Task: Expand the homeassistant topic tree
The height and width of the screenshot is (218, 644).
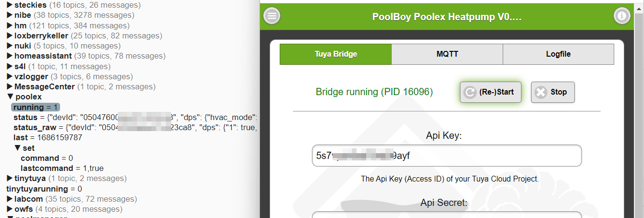Action: point(10,56)
